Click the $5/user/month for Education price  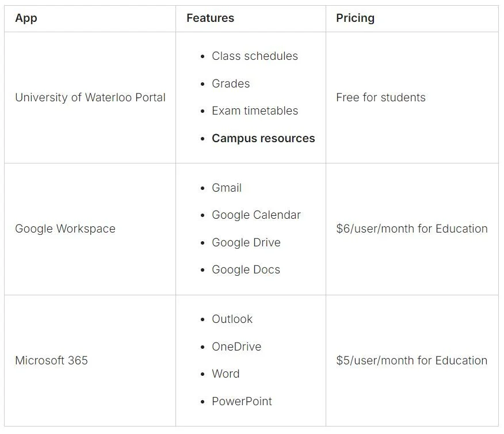click(412, 360)
